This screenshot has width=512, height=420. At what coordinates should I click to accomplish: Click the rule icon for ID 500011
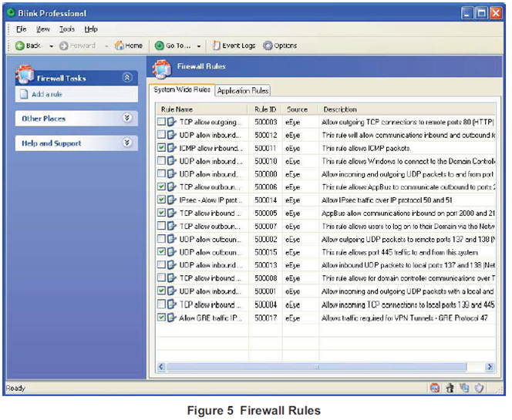coord(171,148)
